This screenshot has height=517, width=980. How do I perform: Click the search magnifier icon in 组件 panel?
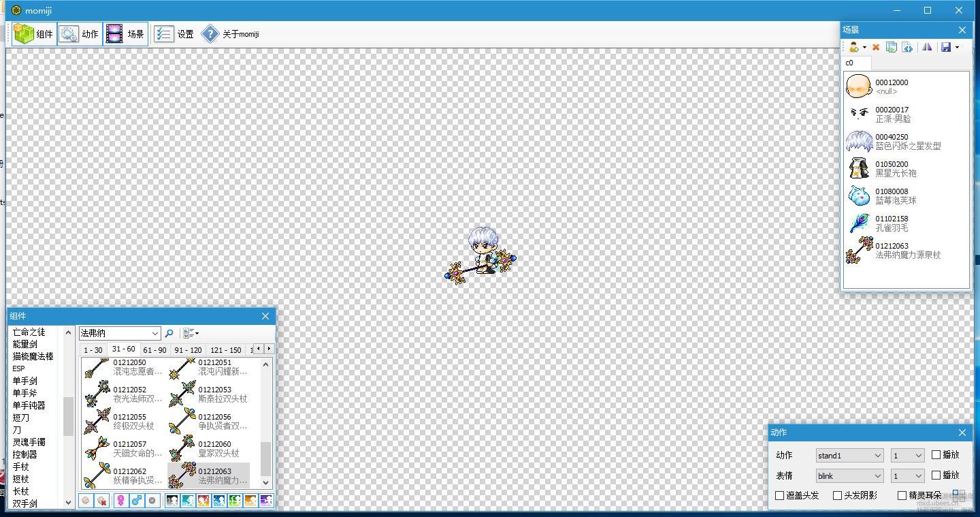click(x=169, y=333)
